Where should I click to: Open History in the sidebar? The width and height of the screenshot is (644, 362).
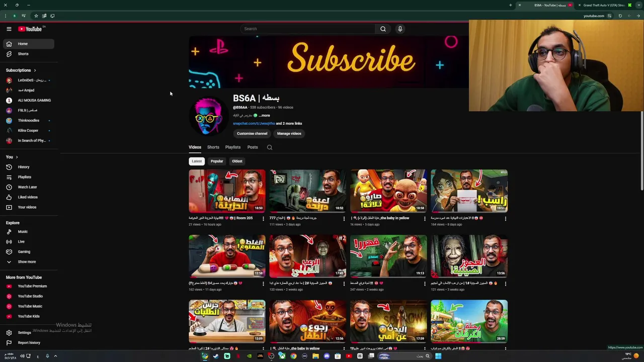click(x=28, y=167)
